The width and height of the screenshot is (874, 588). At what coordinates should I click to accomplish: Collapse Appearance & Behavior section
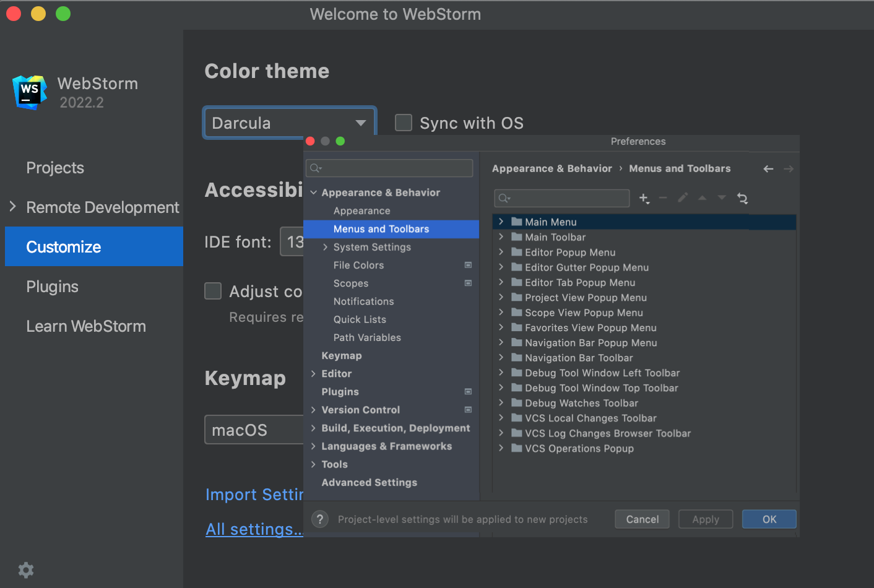[314, 192]
